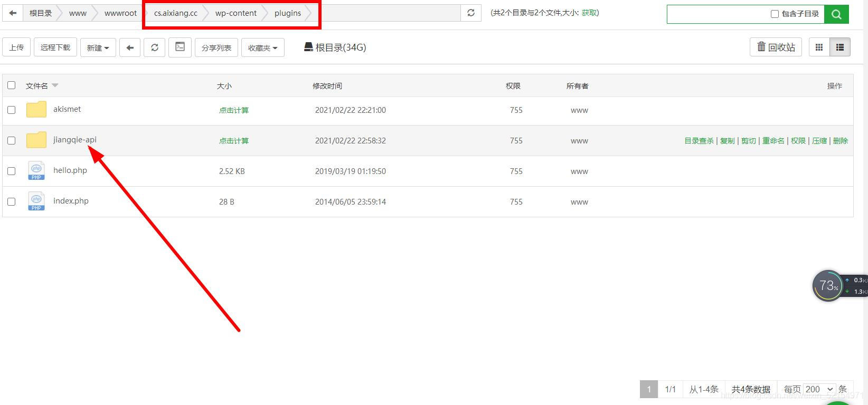
Task: Click 压缩 for jiangqie-api
Action: click(x=819, y=141)
